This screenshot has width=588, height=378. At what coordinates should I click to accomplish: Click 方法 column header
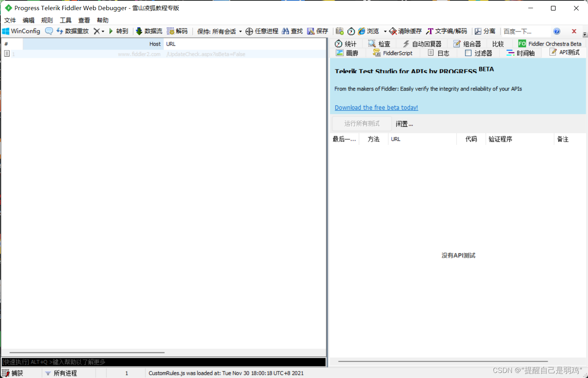coord(373,139)
